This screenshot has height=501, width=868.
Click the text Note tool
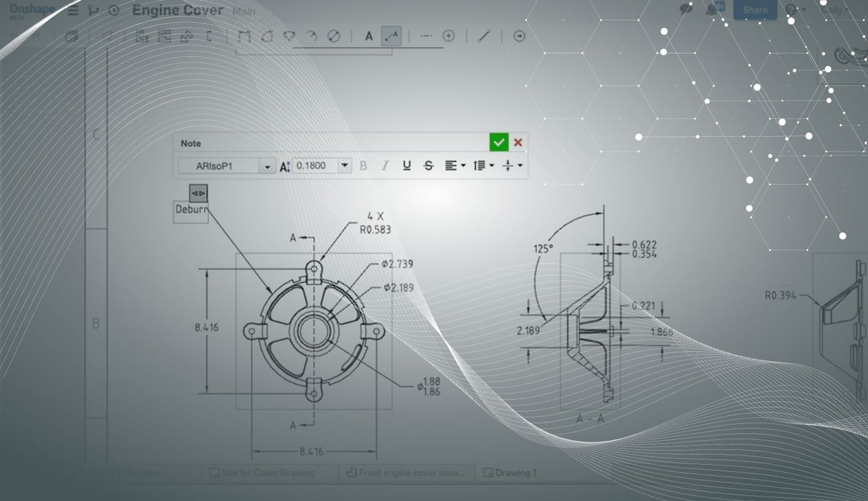(369, 36)
